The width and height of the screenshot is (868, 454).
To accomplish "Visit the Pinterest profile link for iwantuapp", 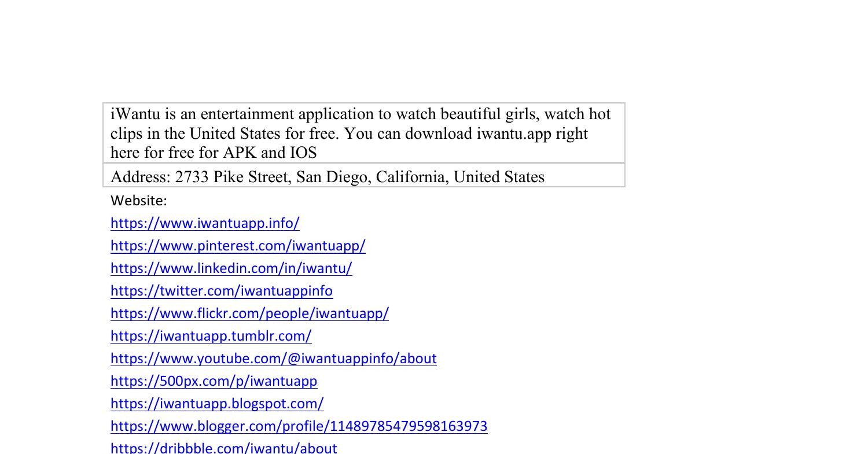I will click(x=238, y=245).
